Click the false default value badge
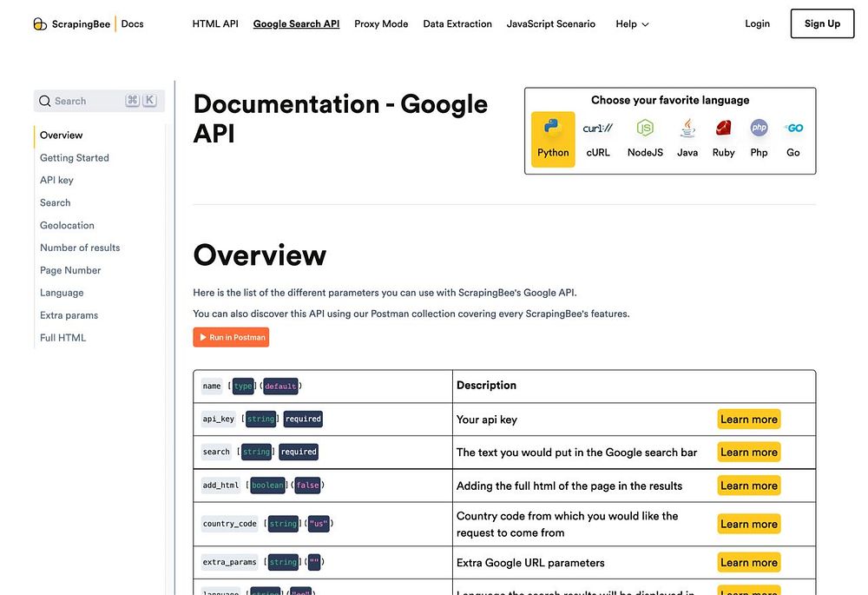This screenshot has width=868, height=595. pos(308,486)
